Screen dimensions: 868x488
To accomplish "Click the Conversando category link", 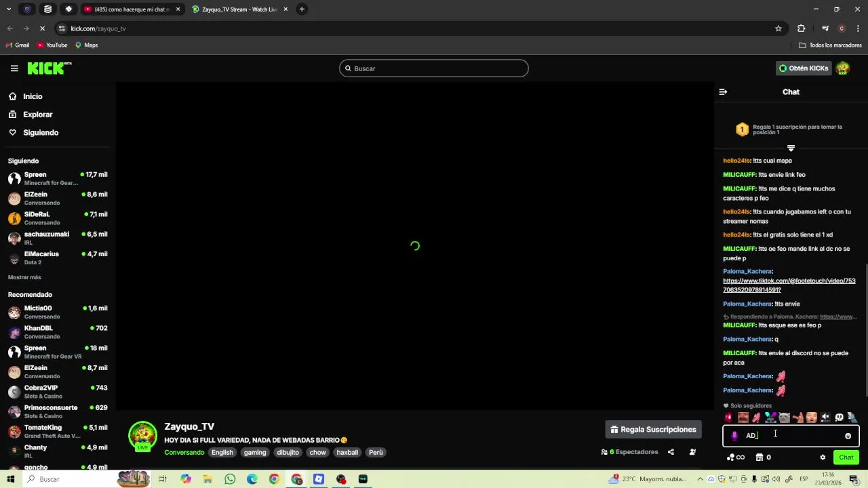I will click(x=184, y=452).
